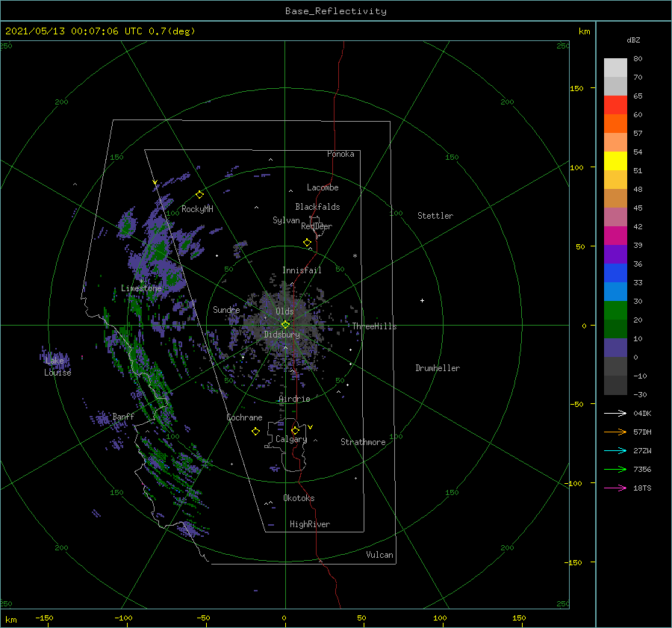The image size is (672, 628).
Task: Click the Okotoks city label
Action: tap(299, 498)
